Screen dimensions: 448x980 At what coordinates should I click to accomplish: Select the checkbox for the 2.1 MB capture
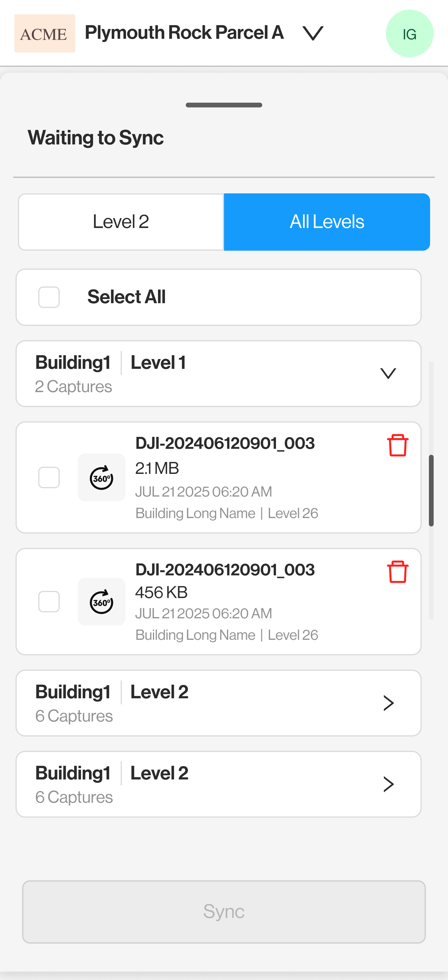coord(49,477)
